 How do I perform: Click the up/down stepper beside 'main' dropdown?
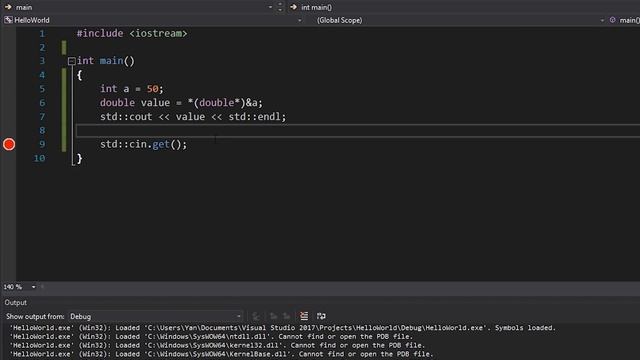280,7
